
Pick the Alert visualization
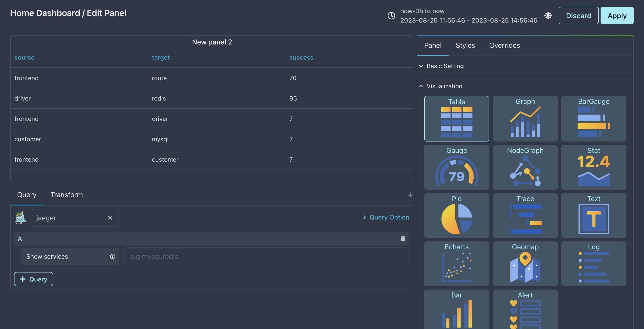(525, 310)
